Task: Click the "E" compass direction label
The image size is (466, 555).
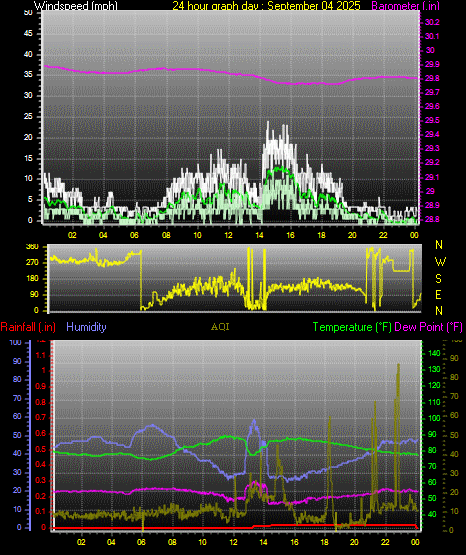Action: (438, 295)
